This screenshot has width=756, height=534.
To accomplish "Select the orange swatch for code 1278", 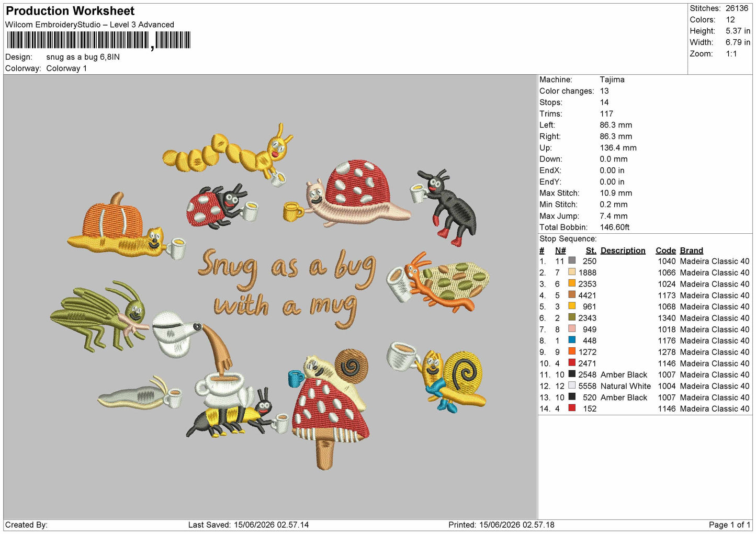I will [x=572, y=351].
